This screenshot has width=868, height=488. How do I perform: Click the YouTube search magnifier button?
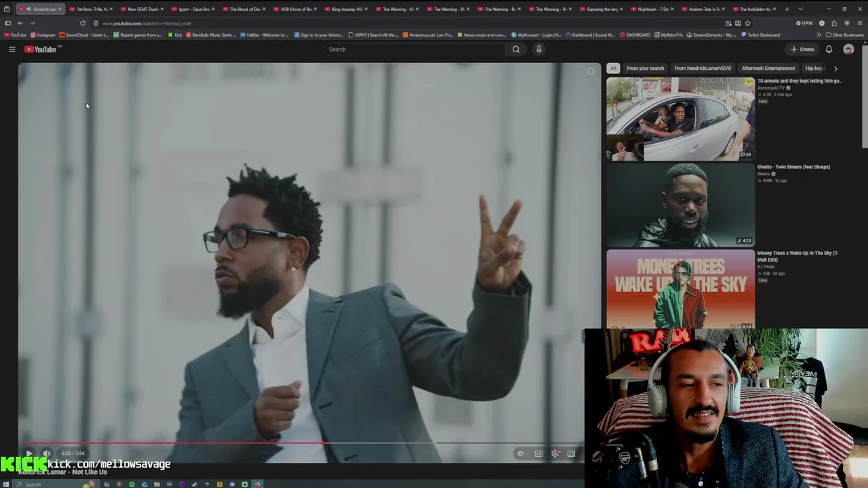coord(516,49)
